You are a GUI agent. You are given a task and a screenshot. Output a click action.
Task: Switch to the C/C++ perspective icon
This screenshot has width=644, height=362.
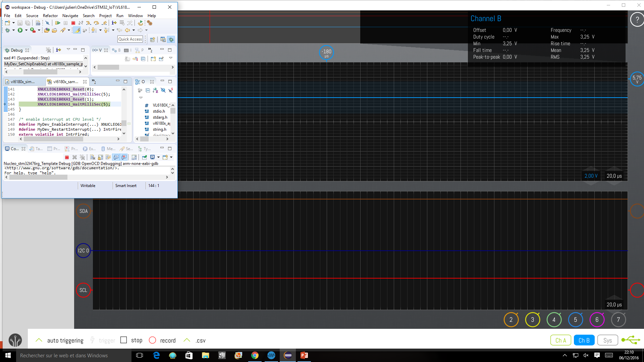point(163,39)
